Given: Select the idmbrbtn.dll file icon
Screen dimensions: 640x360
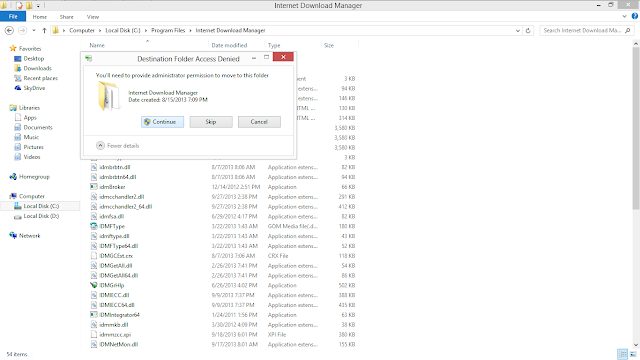Looking at the screenshot, I should 94,167.
